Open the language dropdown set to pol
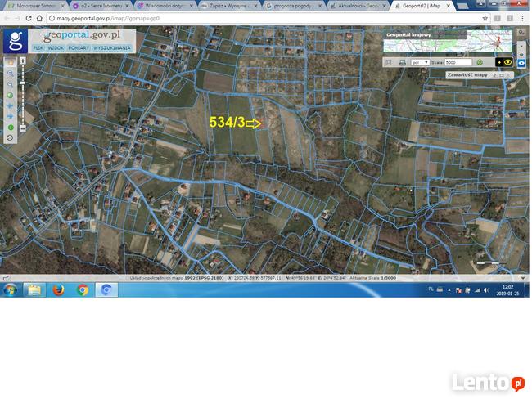This screenshot has width=532, height=399. click(420, 62)
